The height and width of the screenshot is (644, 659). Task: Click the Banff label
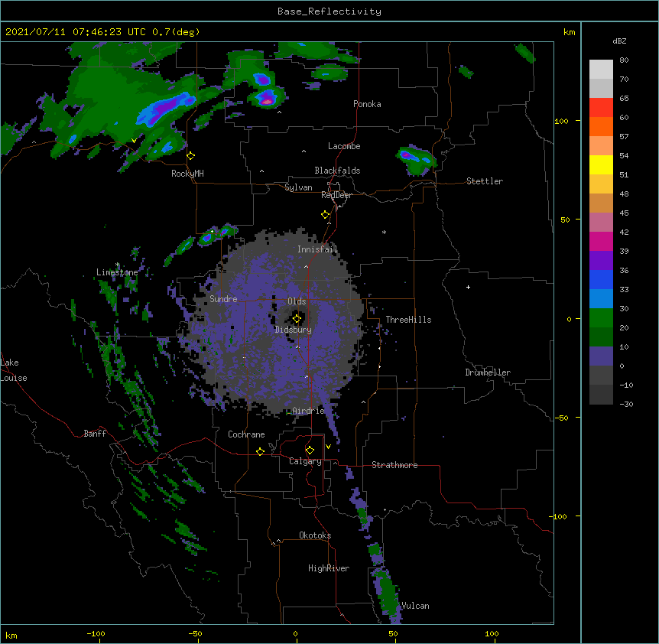tap(95, 434)
